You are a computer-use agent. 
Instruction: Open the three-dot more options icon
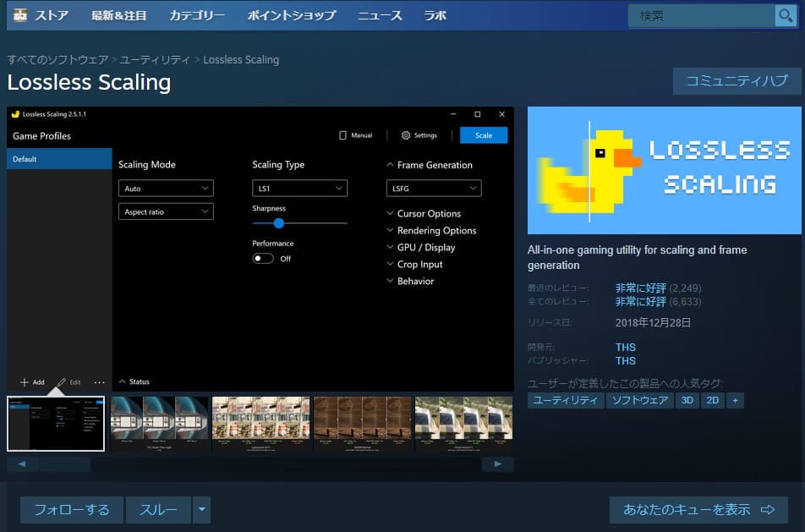(100, 382)
